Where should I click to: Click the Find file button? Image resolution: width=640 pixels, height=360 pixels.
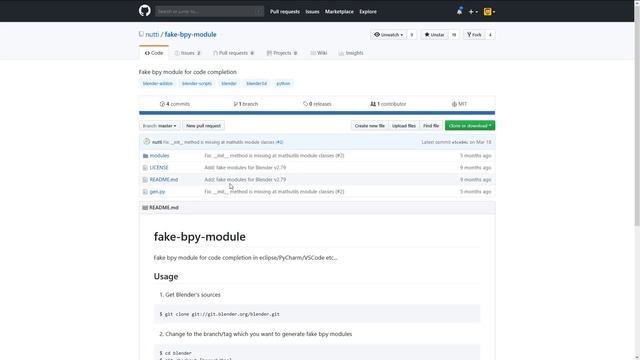(x=431, y=126)
